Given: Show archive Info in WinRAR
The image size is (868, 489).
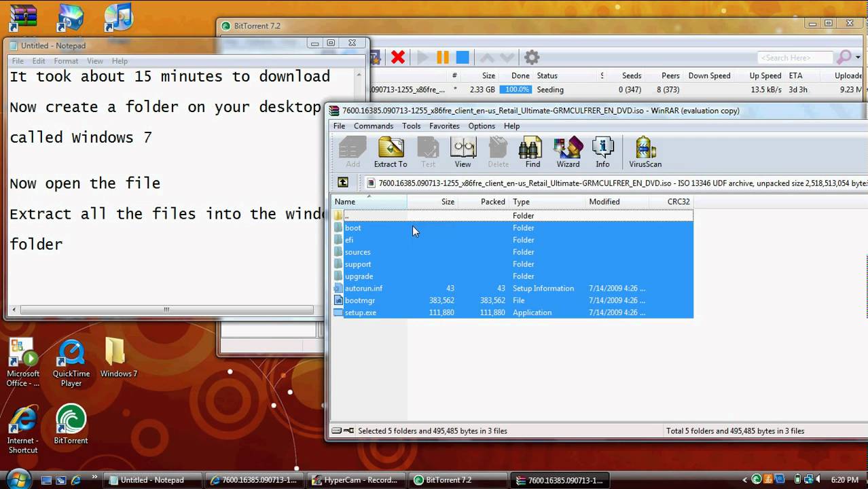Looking at the screenshot, I should coord(602,152).
